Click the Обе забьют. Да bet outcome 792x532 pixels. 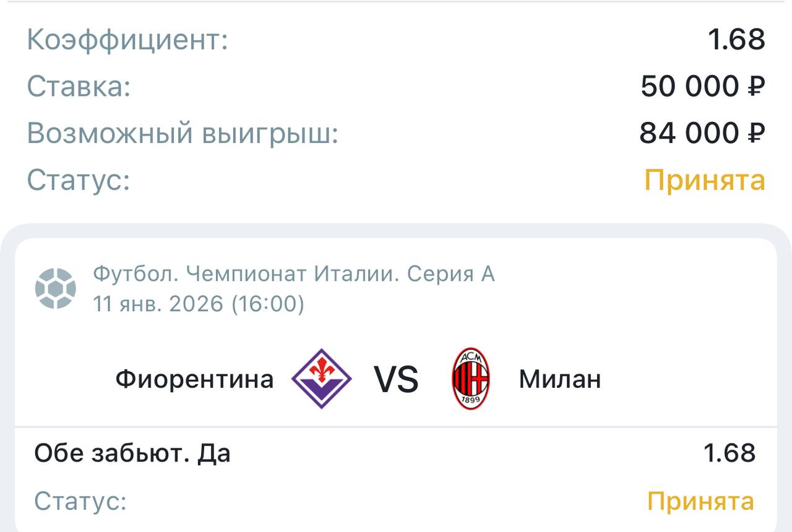(132, 453)
